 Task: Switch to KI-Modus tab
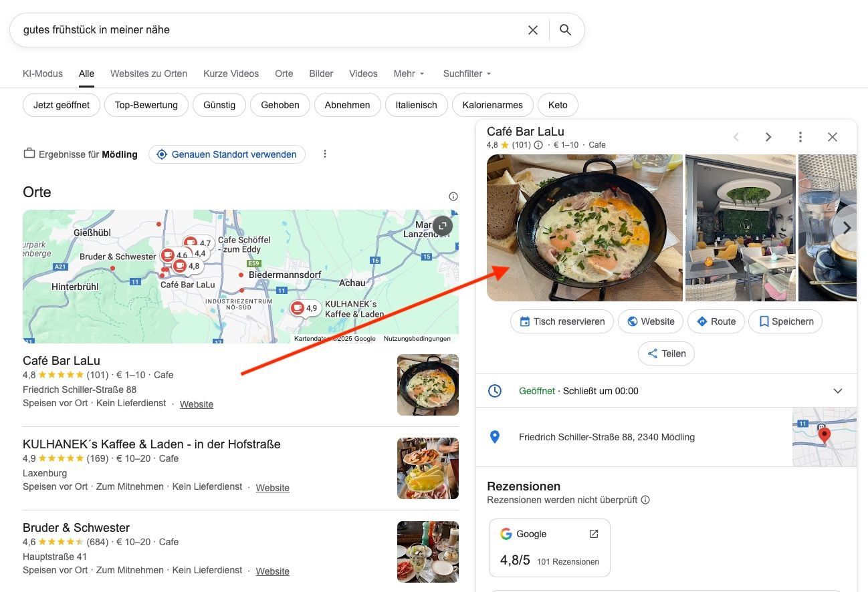43,73
